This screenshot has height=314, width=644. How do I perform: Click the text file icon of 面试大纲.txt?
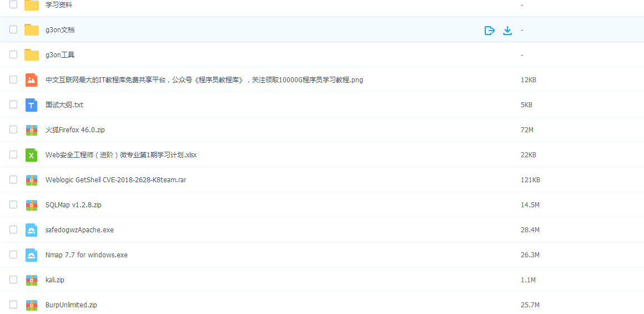(32, 105)
